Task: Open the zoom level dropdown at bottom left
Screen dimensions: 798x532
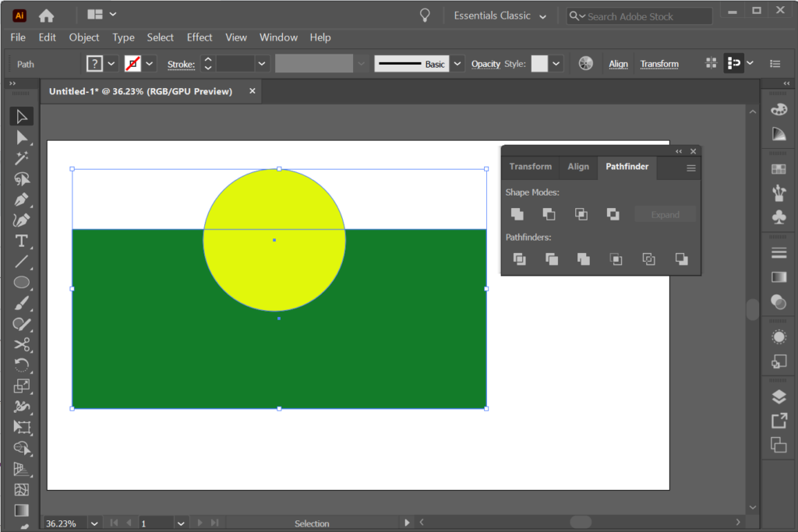Action: tap(94, 523)
